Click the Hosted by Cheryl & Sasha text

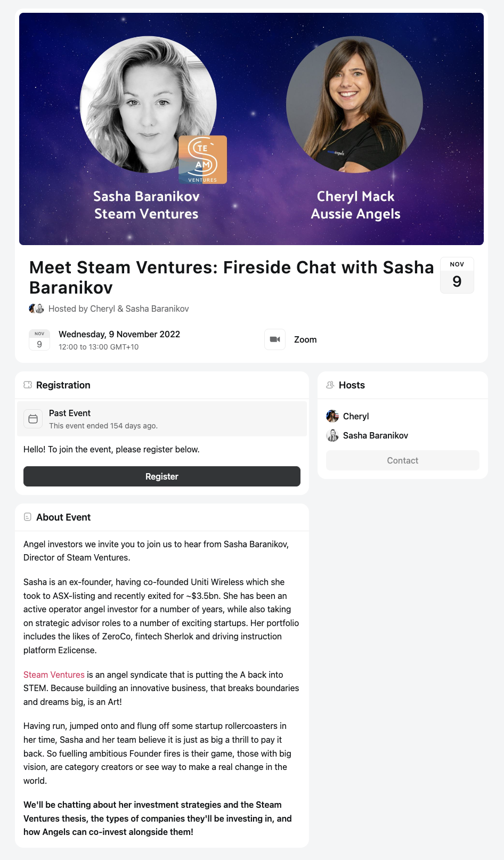coord(118,309)
